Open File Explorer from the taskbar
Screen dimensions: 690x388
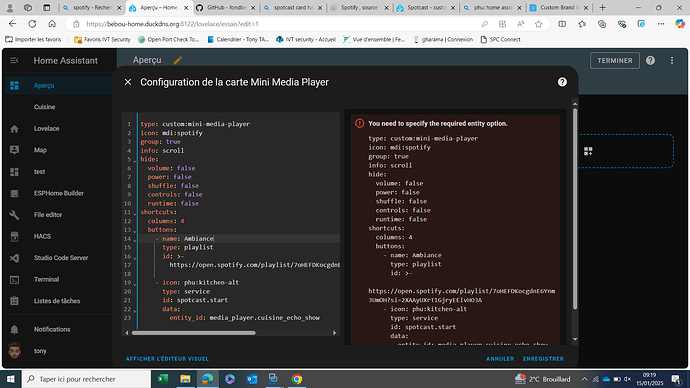coord(185,379)
